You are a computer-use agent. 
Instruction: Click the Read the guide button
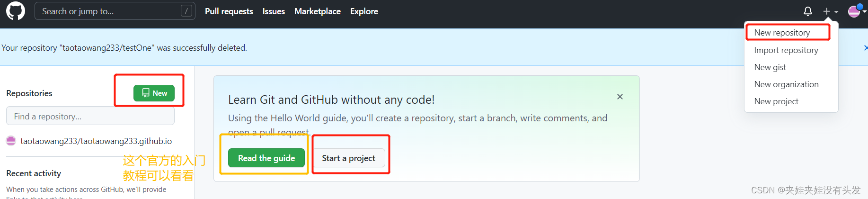pos(266,158)
